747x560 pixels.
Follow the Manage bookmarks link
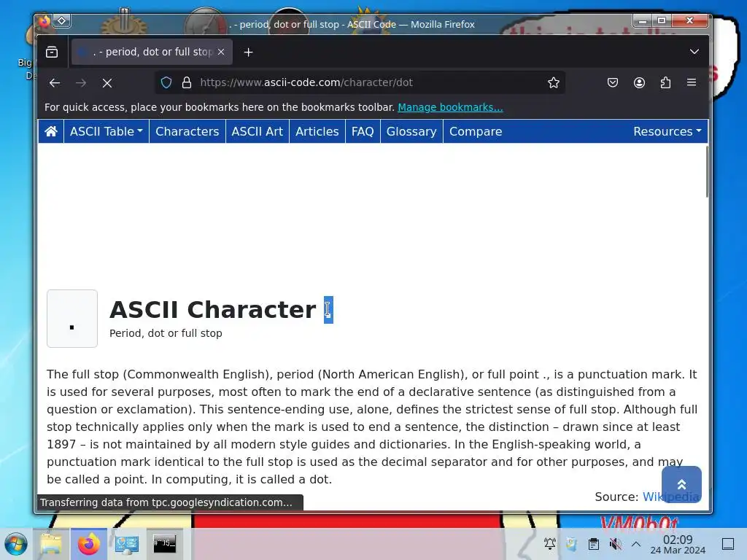pos(450,107)
